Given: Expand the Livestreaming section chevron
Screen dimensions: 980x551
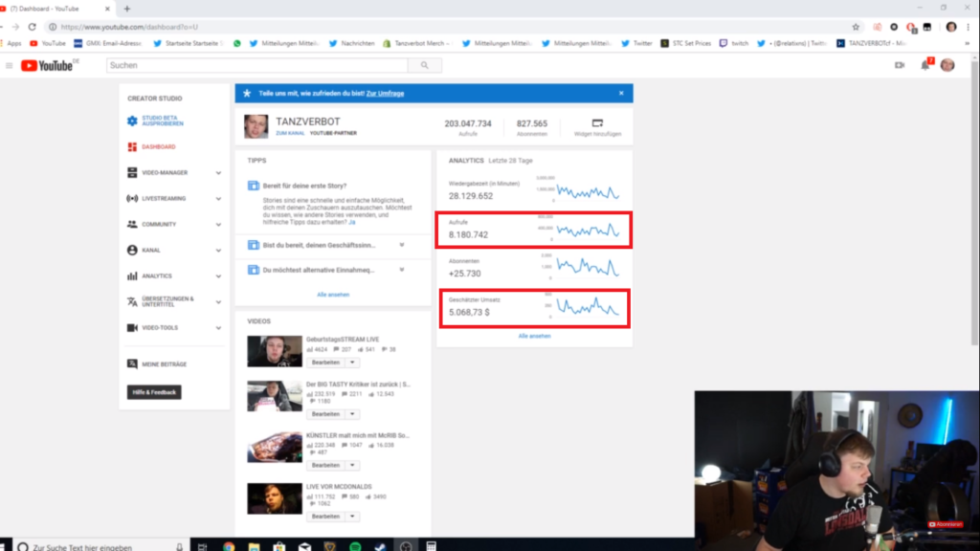Looking at the screenshot, I should coord(218,199).
